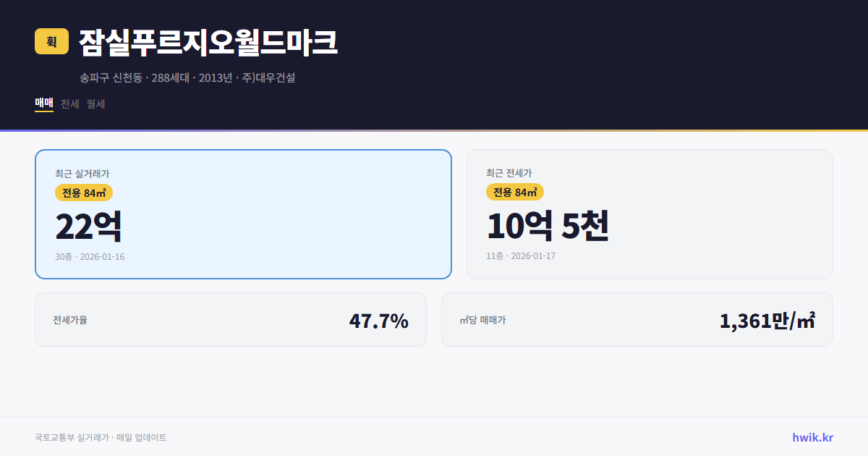Click the 전세가율 label icon area
The height and width of the screenshot is (456, 868).
coord(69,319)
